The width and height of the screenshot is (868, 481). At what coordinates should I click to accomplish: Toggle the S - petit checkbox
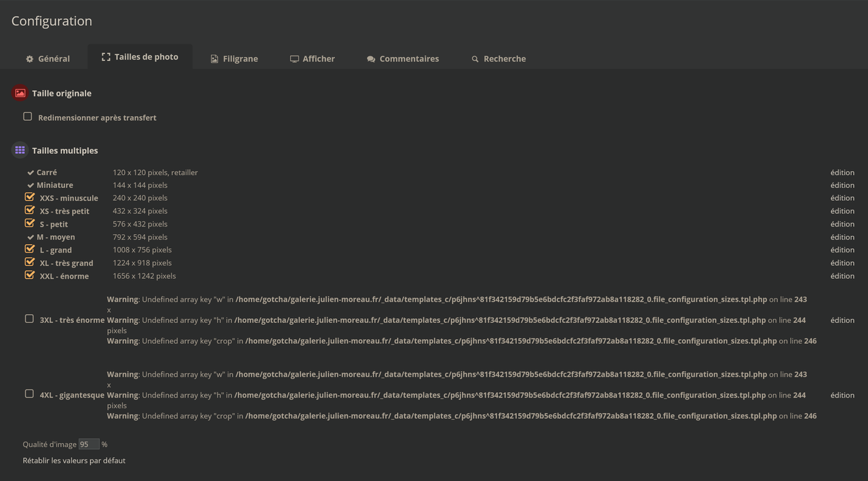(29, 223)
